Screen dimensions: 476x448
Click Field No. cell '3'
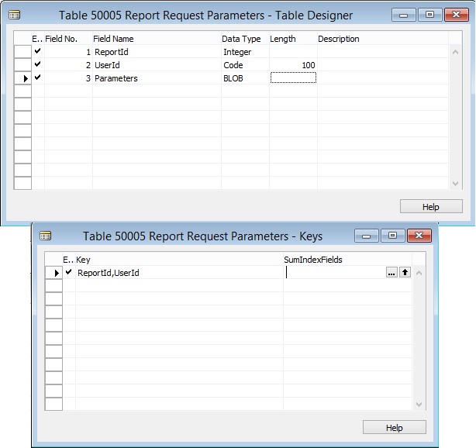click(x=68, y=78)
